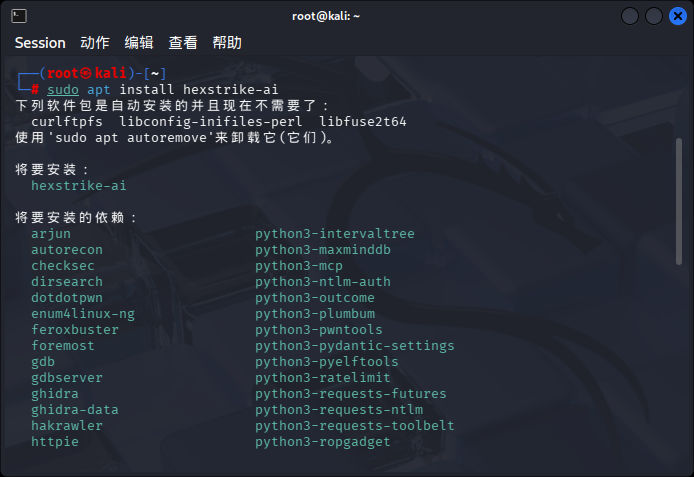Click the vertical scrollbar thumb
This screenshot has width=694, height=477.
click(679, 202)
